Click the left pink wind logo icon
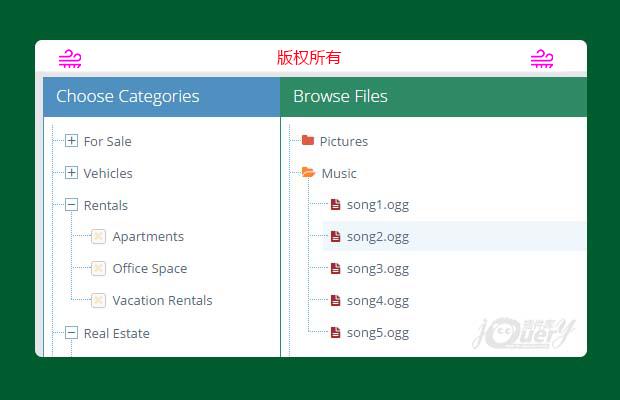This screenshot has height=400, width=620. (x=70, y=59)
